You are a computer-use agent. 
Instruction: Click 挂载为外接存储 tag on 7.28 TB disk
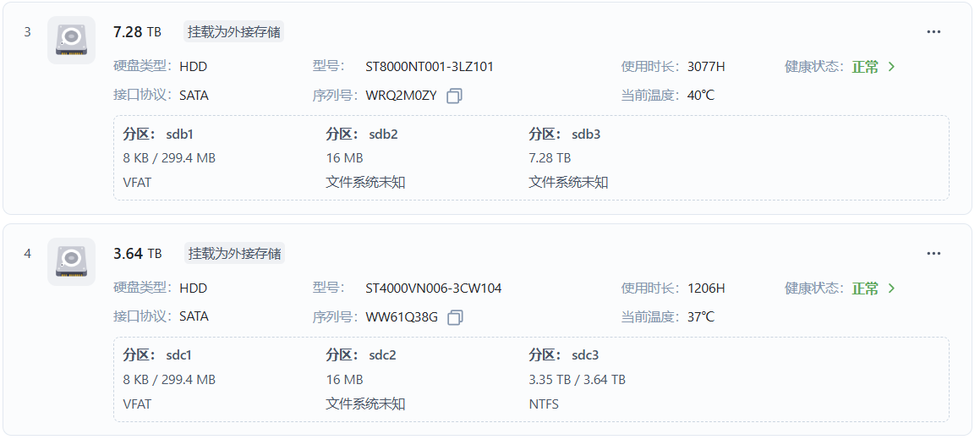coord(234,32)
